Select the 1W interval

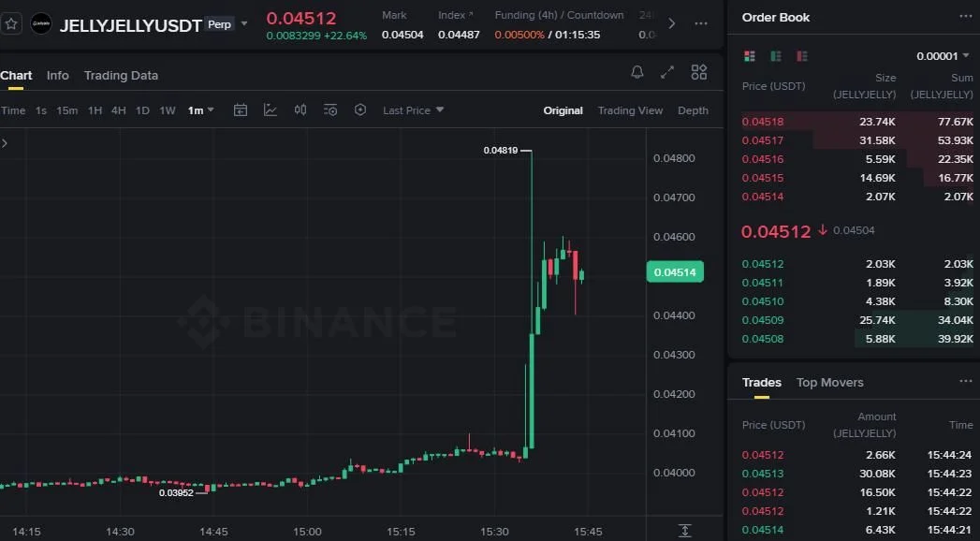(167, 110)
